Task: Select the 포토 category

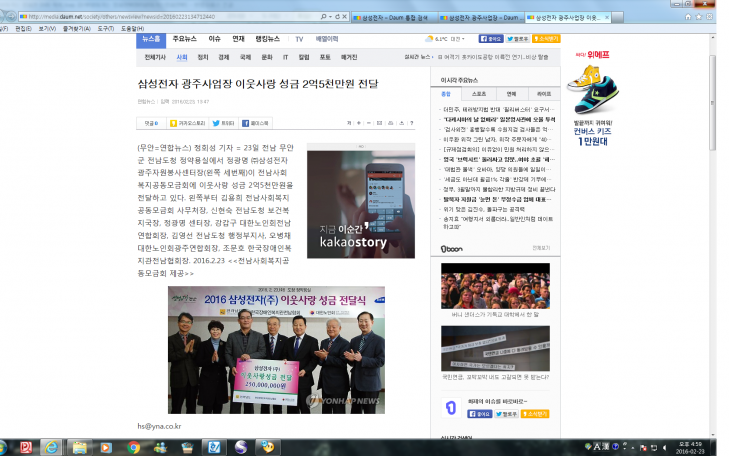Action: [x=325, y=57]
